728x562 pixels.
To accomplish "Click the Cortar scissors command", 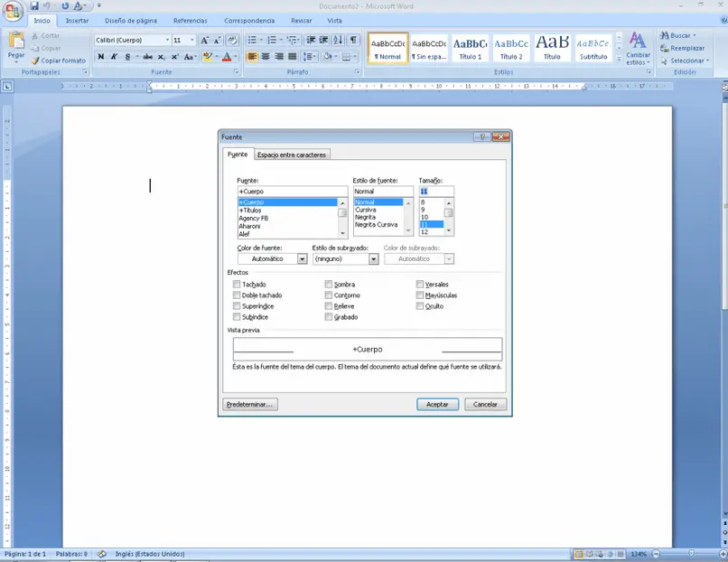I will (x=45, y=36).
